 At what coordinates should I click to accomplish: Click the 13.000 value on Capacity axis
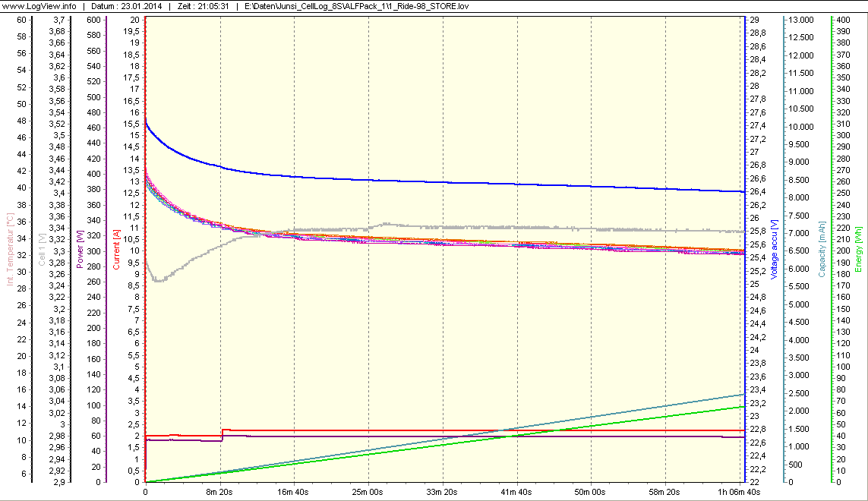(x=803, y=20)
